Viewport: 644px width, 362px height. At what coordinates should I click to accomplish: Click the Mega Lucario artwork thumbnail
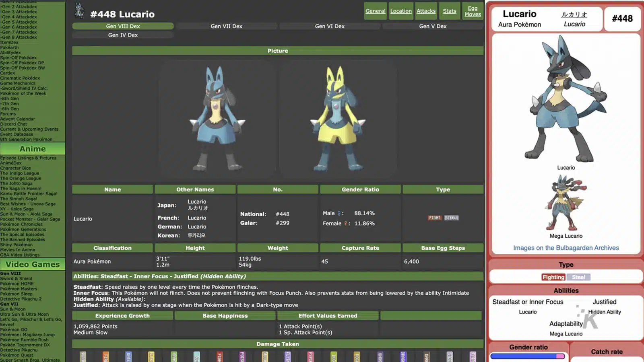pos(566,204)
